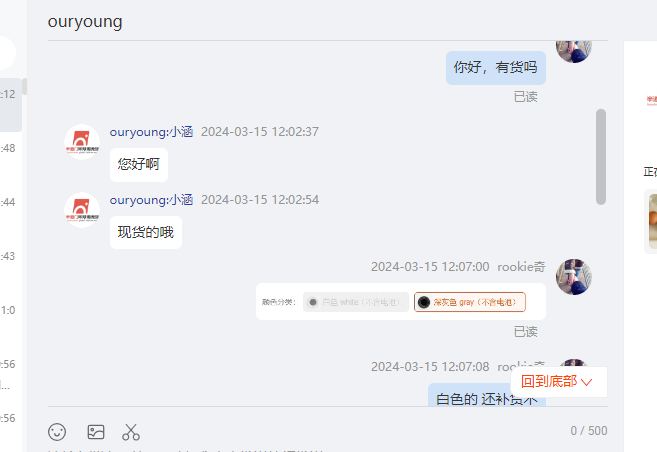Jump back to bottom with 回到底部
The height and width of the screenshot is (452, 657).
559,382
